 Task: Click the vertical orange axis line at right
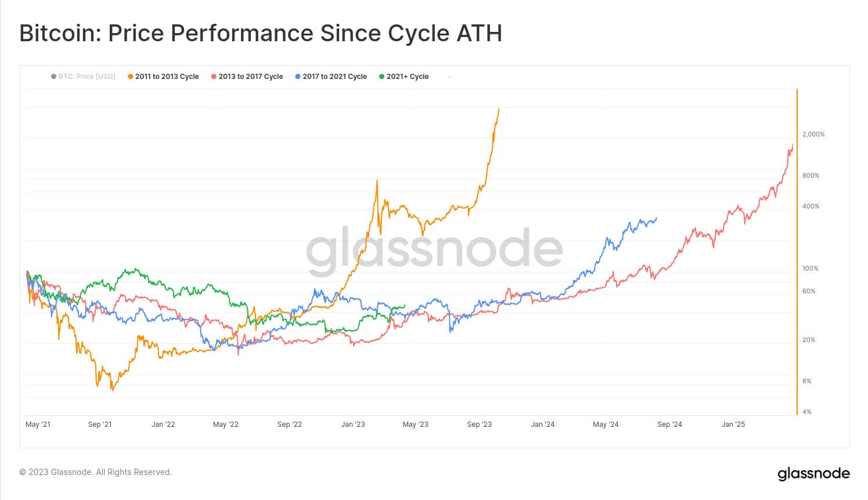797,252
